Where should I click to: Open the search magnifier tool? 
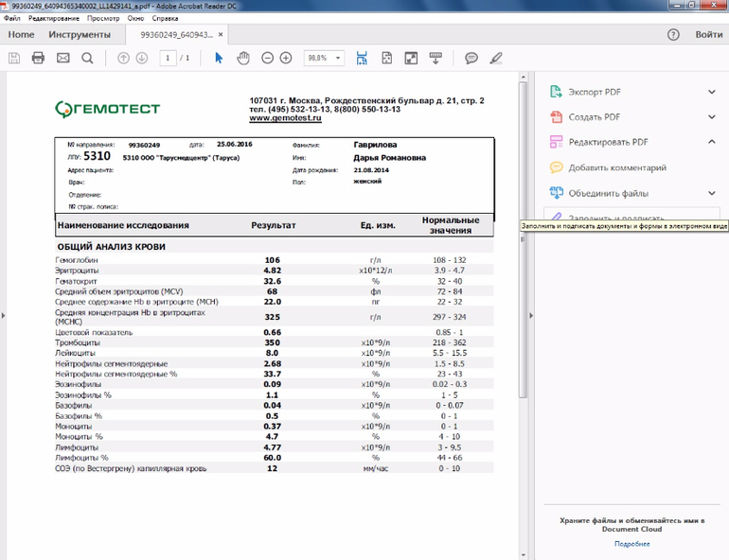(x=87, y=58)
